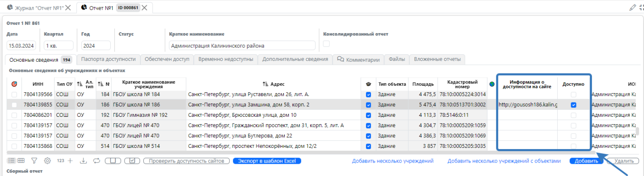Switch to table grid view icon
Screen dimensions: 644x176
click(21, 160)
